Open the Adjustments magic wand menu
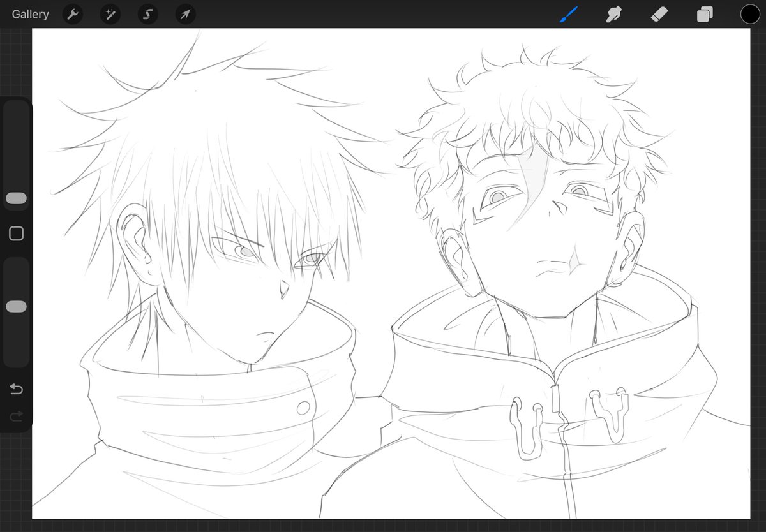The height and width of the screenshot is (532, 766). (110, 14)
